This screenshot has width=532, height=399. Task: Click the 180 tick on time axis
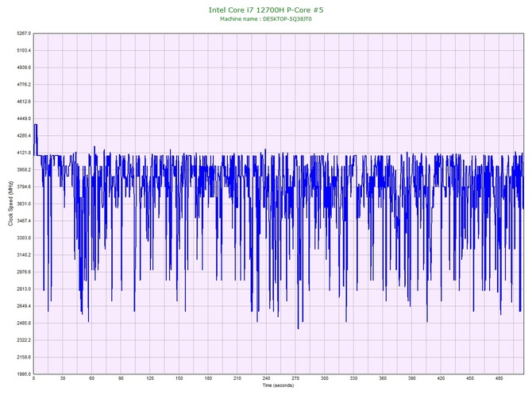click(x=208, y=378)
